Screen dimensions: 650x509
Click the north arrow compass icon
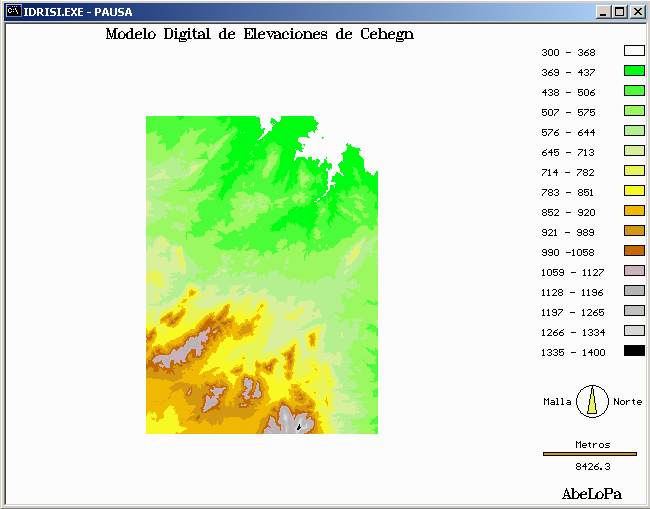coord(593,401)
